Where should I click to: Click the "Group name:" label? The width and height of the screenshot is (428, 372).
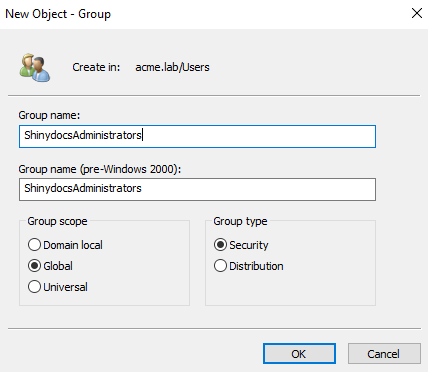point(49,115)
